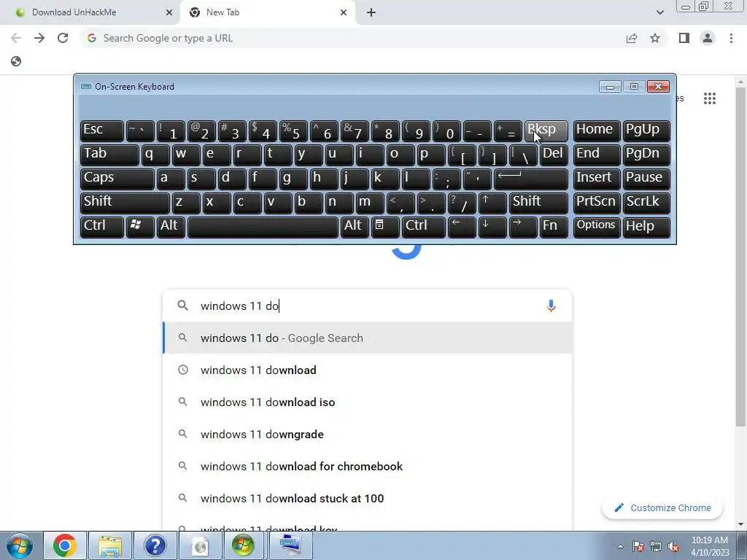This screenshot has height=560, width=747.
Task: Toggle left Ctrl key on On-Screen Keyboard
Action: click(x=102, y=227)
